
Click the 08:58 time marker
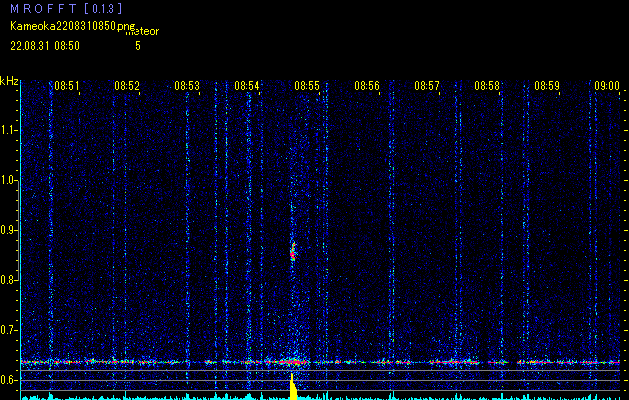click(x=487, y=86)
